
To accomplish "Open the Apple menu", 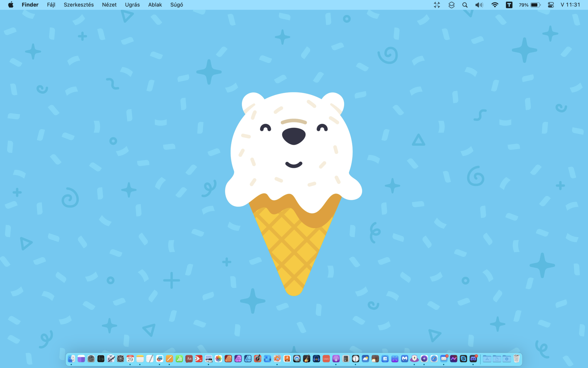I will [11, 5].
